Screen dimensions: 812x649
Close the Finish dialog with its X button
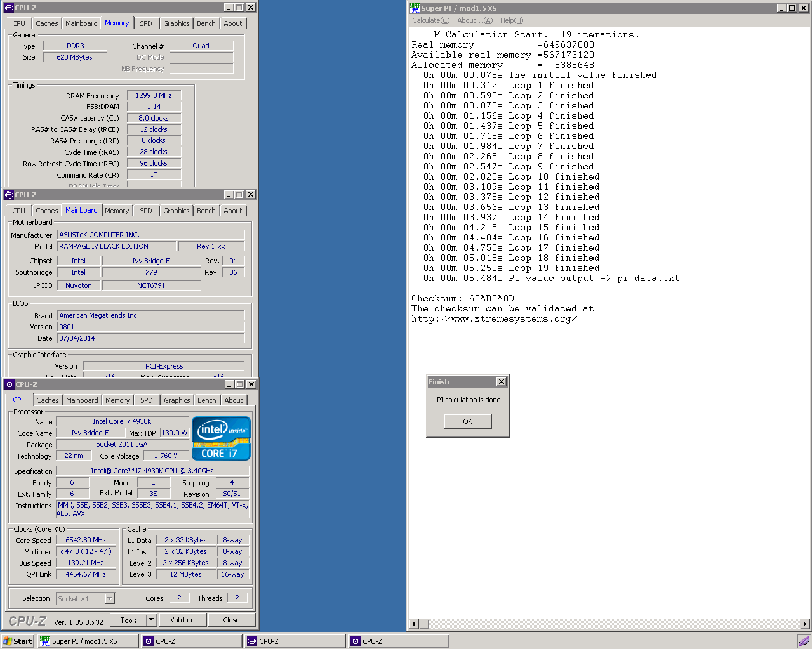pos(502,382)
